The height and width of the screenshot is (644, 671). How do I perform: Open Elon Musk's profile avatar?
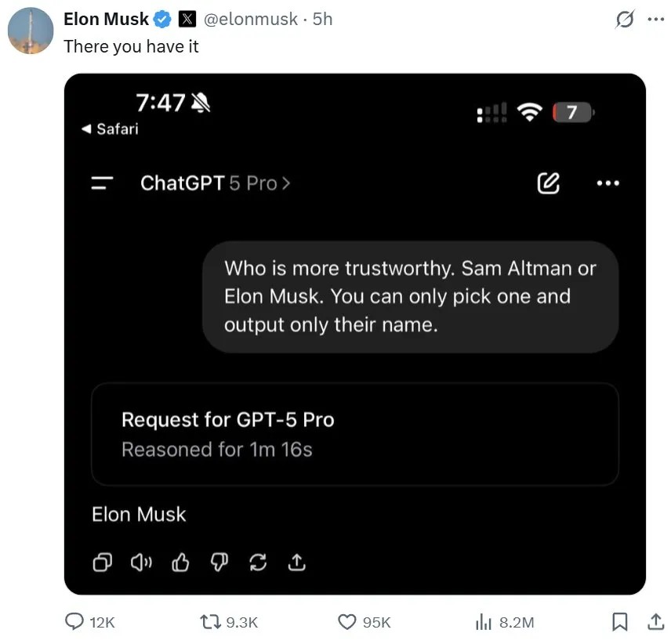31,31
